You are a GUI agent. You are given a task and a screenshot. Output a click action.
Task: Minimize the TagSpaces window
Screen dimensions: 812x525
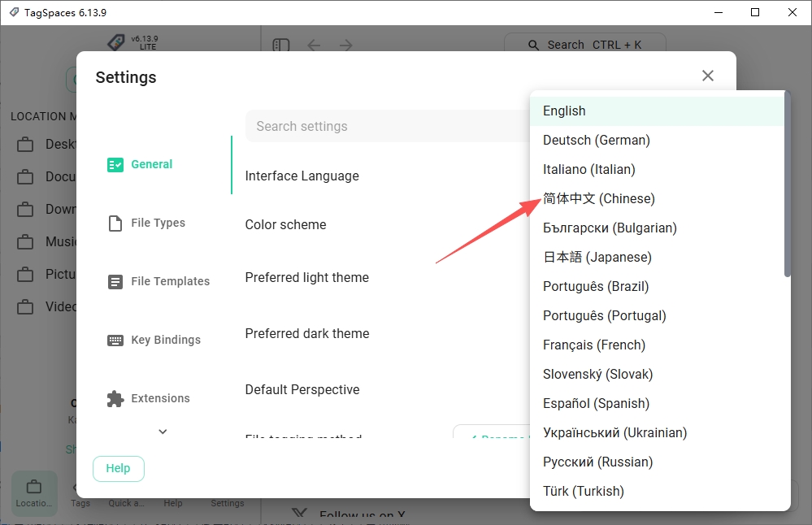tap(719, 12)
